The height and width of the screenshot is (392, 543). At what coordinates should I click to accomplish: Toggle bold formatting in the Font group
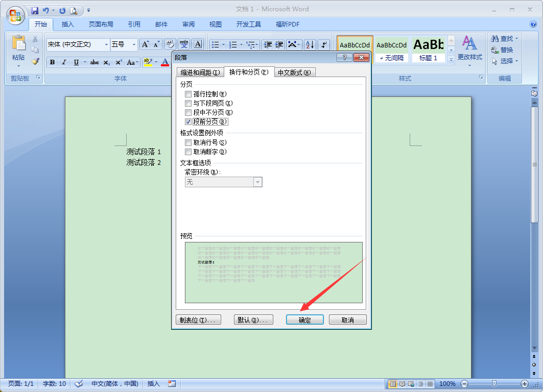pos(52,62)
